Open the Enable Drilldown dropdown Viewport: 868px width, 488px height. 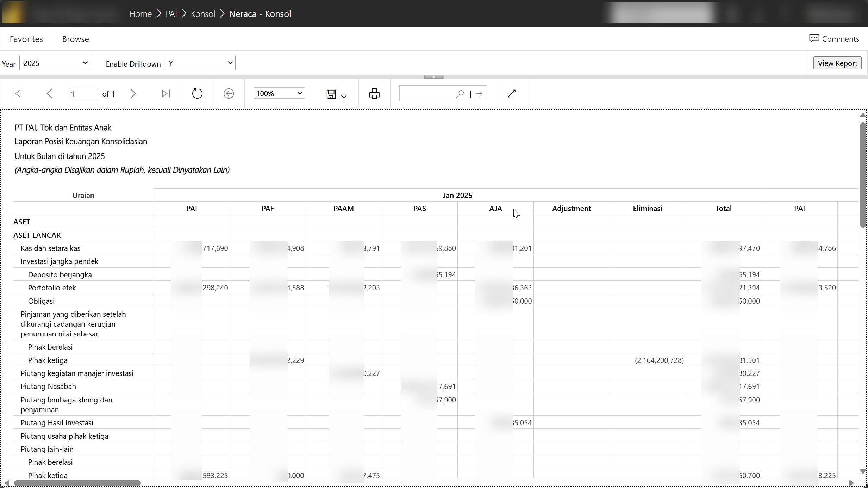[x=200, y=63]
